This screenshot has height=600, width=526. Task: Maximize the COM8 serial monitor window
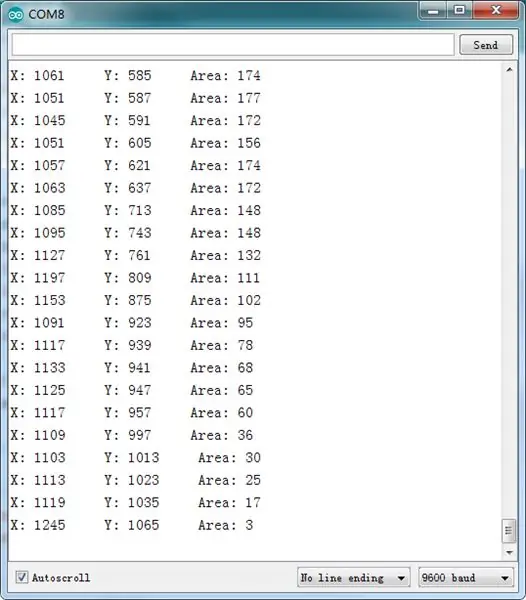click(x=459, y=10)
